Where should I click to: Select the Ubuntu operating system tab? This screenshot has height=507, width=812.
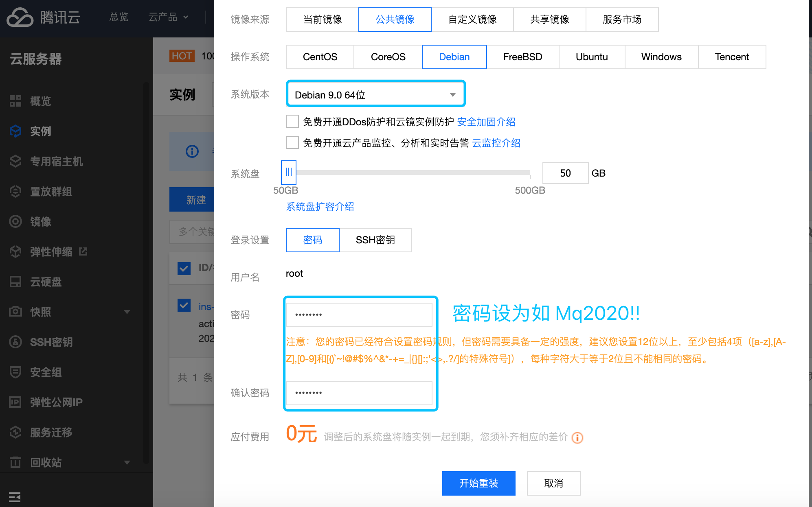pos(591,57)
